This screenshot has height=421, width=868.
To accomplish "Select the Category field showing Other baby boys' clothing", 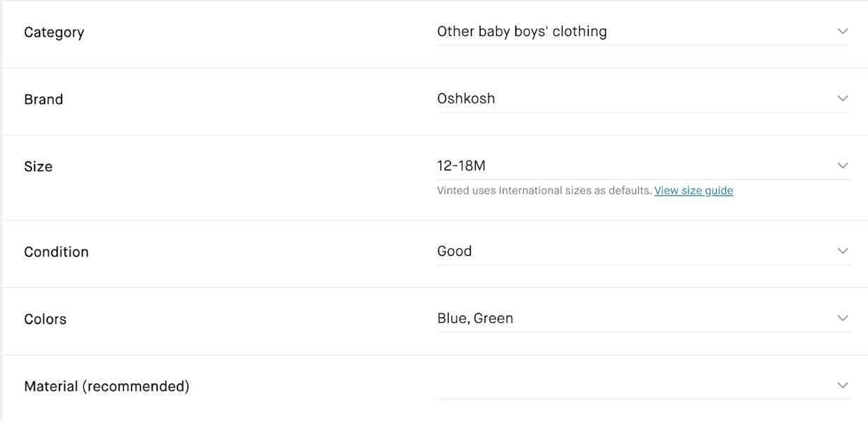I will (522, 29).
